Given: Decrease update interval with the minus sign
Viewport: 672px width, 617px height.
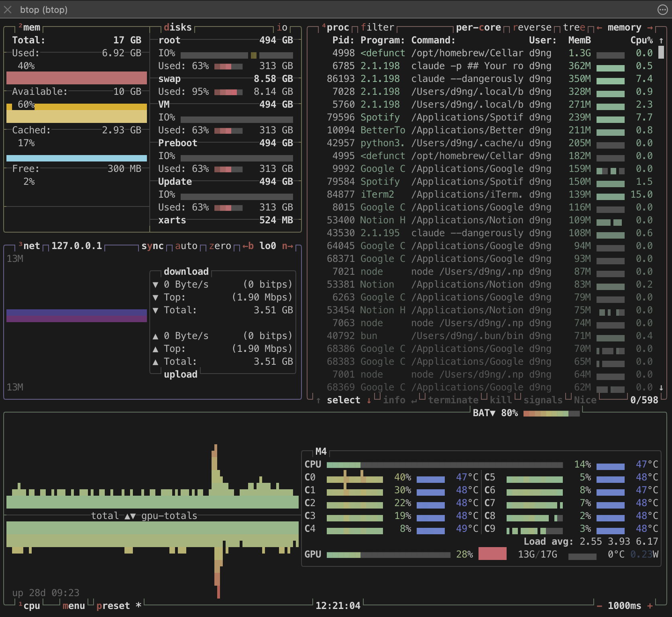Looking at the screenshot, I should pos(599,606).
